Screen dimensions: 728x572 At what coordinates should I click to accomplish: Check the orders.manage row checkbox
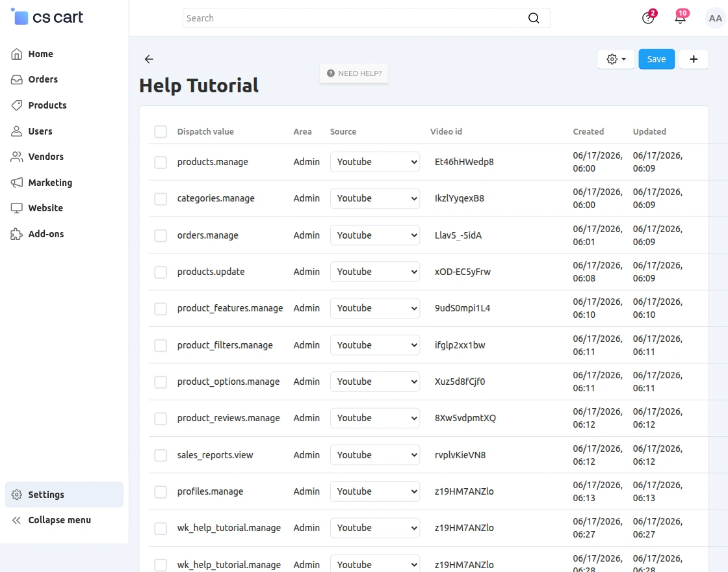[161, 235]
